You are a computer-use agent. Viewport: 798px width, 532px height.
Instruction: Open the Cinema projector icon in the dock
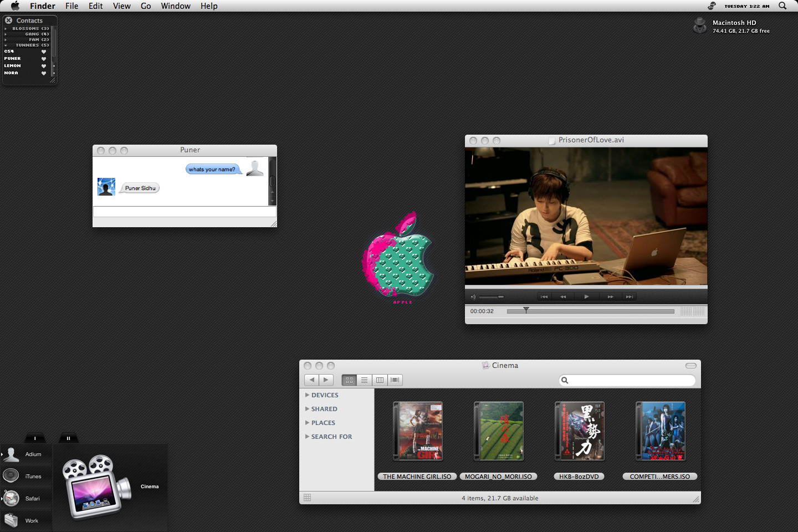(x=97, y=487)
